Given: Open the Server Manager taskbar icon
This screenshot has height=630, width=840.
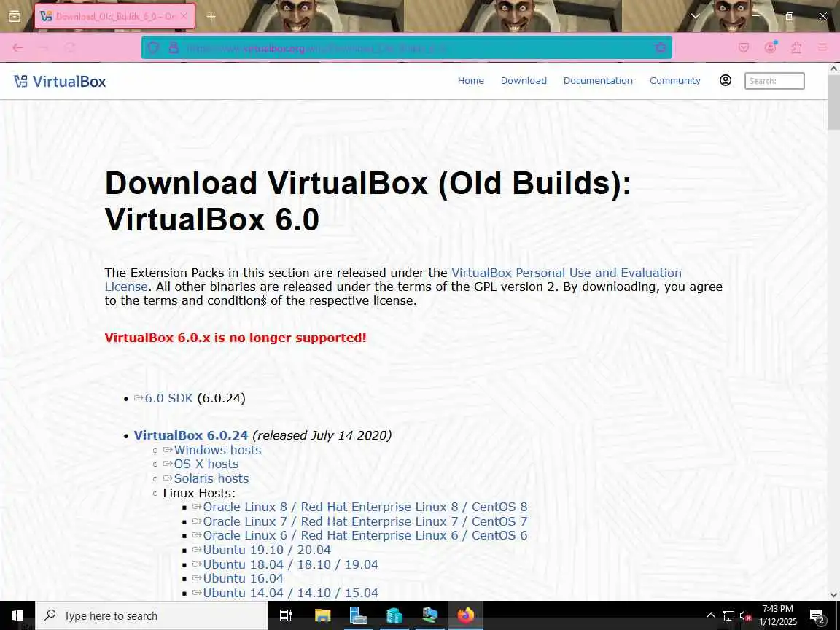Looking at the screenshot, I should (359, 615).
